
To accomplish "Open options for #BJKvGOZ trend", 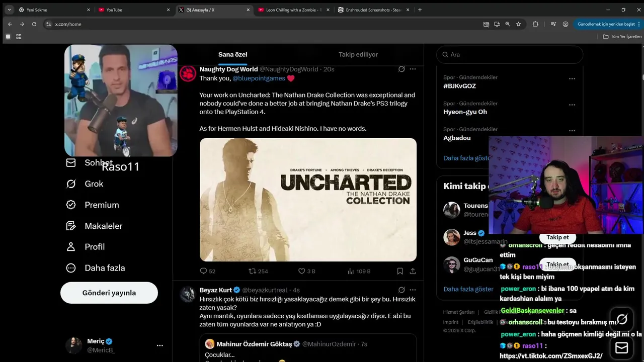I will point(572,79).
